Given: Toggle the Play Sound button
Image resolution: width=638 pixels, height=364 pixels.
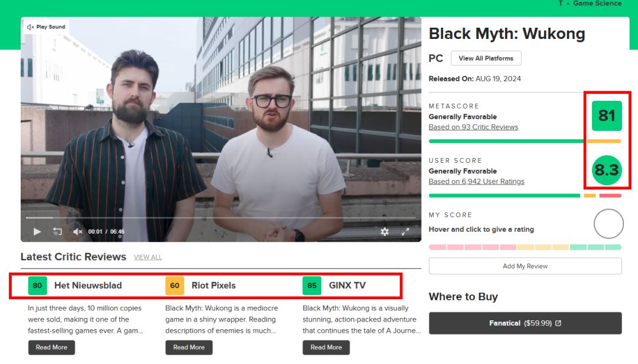Looking at the screenshot, I should tap(46, 27).
